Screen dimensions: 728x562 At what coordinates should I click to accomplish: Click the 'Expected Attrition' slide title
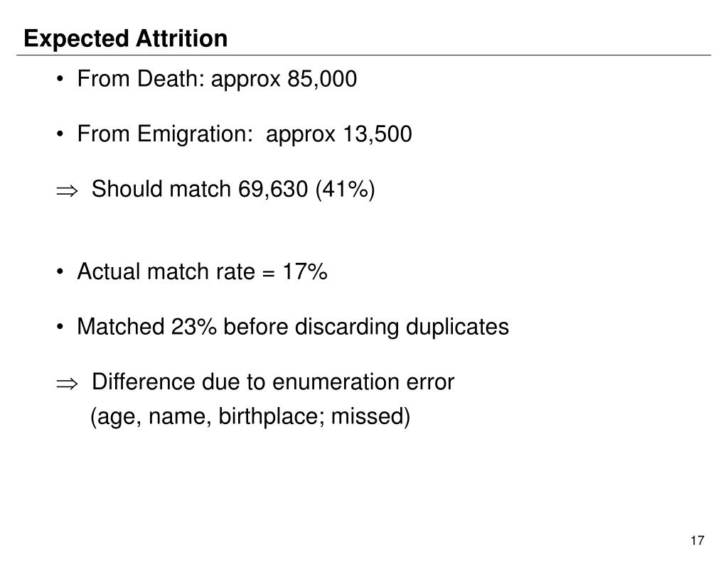tap(125, 38)
